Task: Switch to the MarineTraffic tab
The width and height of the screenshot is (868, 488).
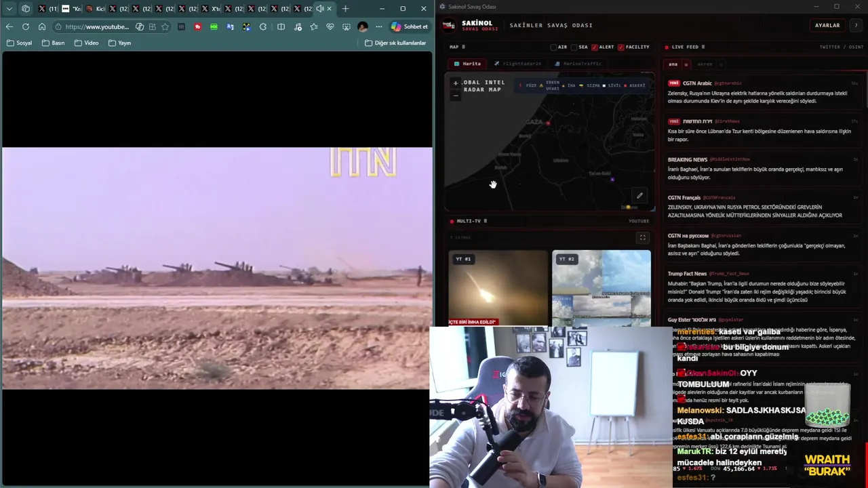Action: tap(578, 64)
